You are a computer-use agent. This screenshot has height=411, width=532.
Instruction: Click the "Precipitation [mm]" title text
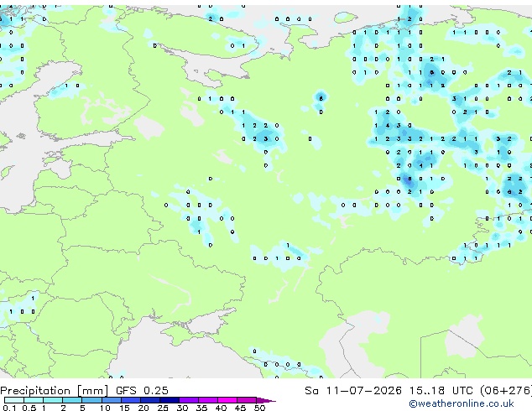click(55, 391)
